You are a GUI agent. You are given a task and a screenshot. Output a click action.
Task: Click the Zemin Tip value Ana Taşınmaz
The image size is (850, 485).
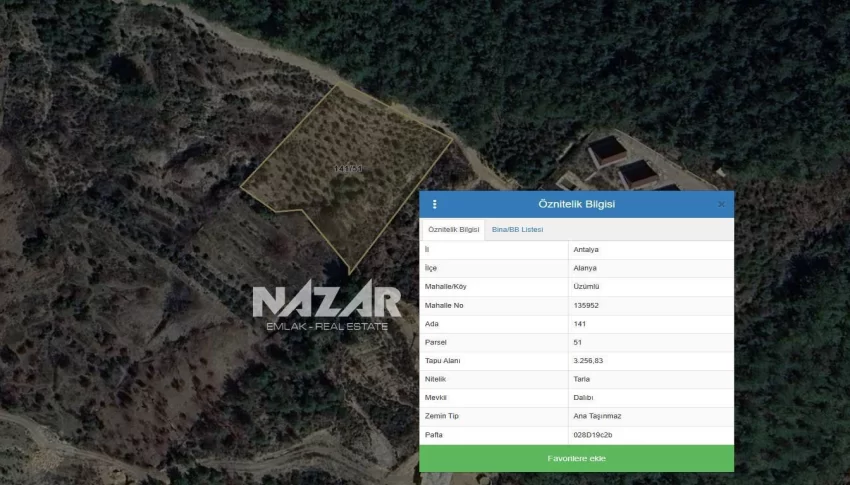click(x=596, y=416)
